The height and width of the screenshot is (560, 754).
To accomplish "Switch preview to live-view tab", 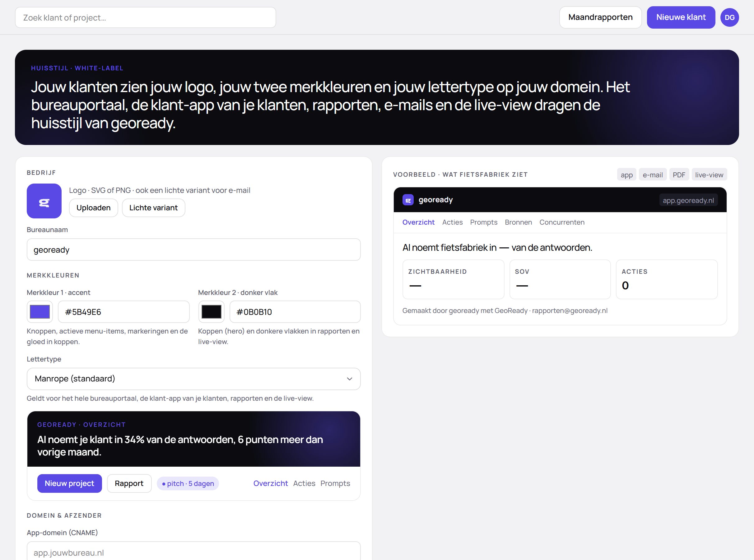I will (x=709, y=175).
